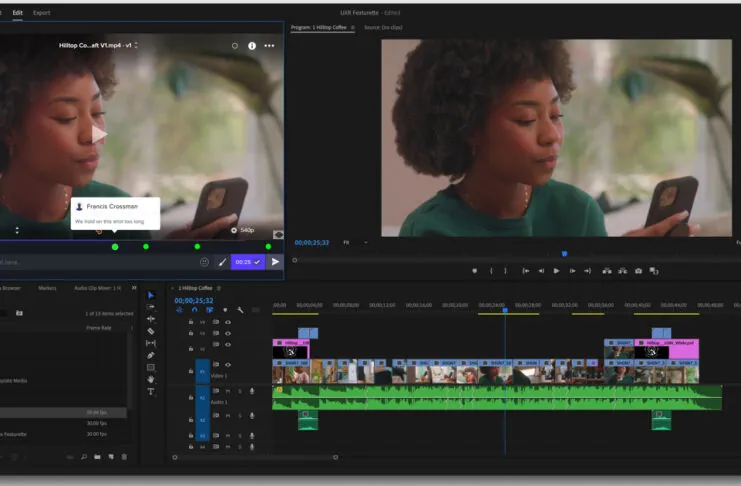
Task: Toggle visibility eye for Video 1 track
Action: point(228,365)
